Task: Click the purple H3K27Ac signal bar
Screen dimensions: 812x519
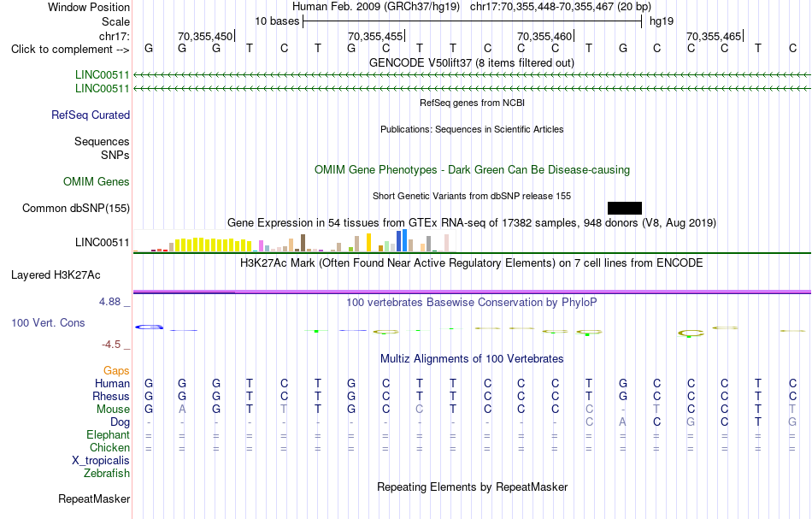Action: (x=472, y=292)
